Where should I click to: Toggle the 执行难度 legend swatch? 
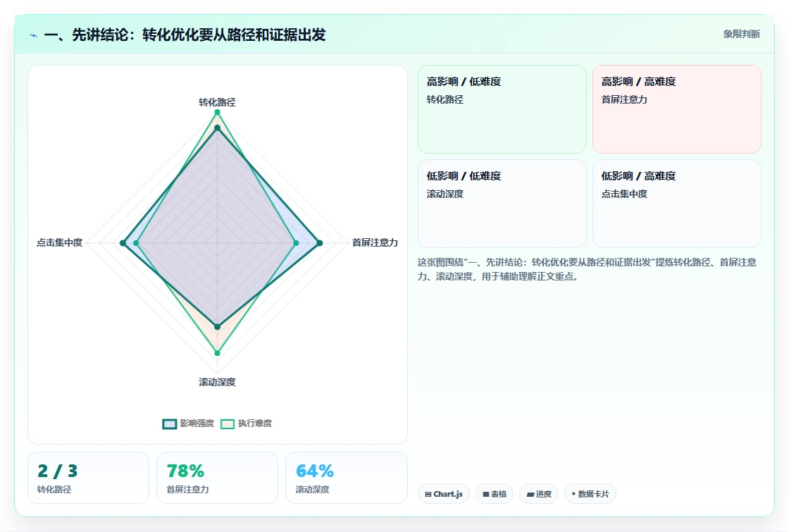click(228, 423)
